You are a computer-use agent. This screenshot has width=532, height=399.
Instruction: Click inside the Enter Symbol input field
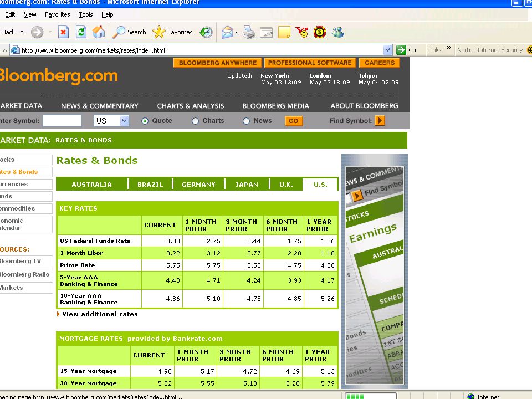point(62,121)
